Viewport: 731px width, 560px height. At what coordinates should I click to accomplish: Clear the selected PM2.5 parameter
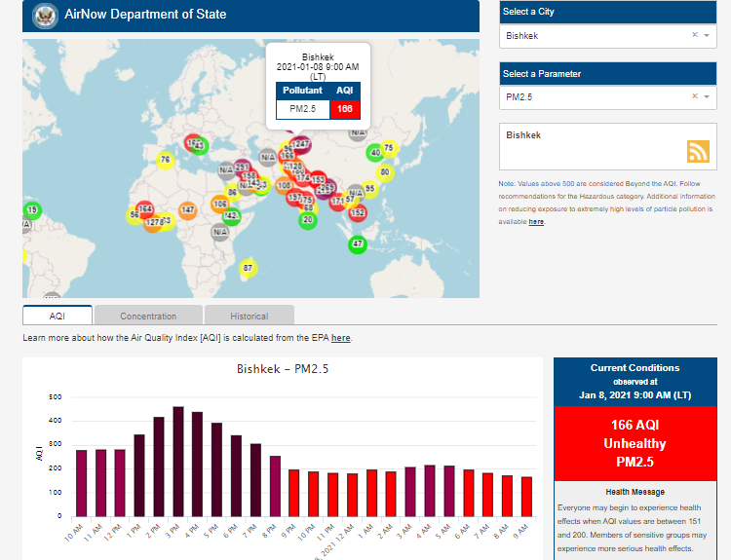694,97
